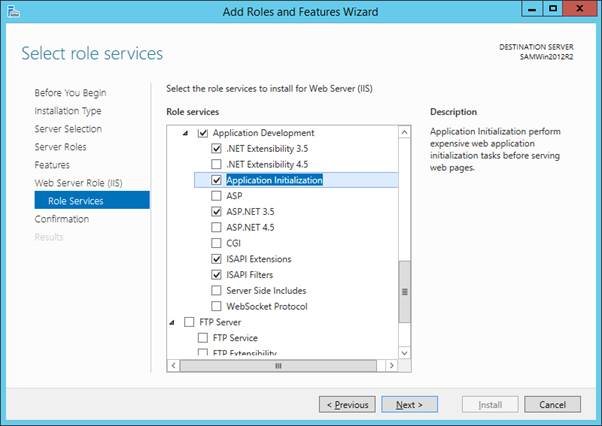Check WebSocket Protocol box
This screenshot has height=426, width=602.
coord(217,306)
